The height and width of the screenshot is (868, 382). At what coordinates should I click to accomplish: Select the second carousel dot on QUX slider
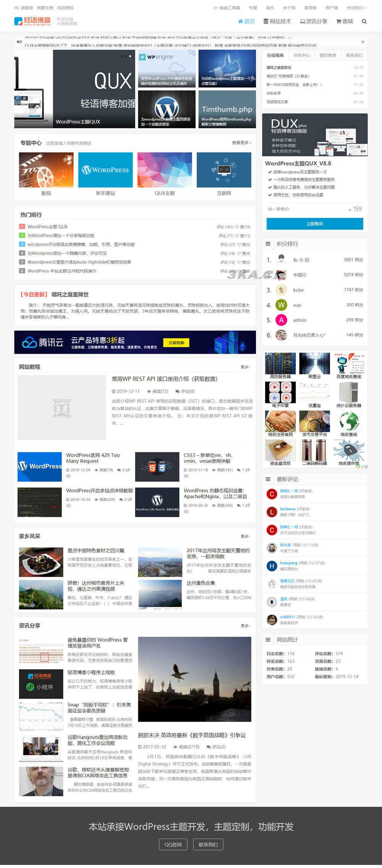point(126,56)
